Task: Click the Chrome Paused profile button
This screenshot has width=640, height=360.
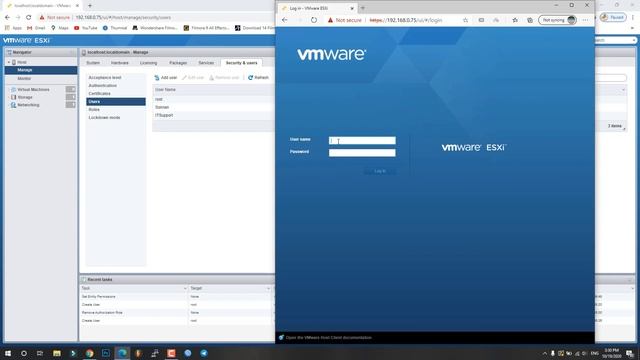Action: pyautogui.click(x=613, y=18)
